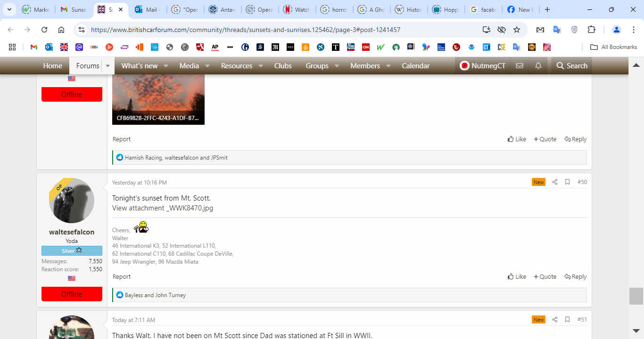Open the All Bookmarks folder
Screen dimensions: 644x339
[614, 47]
